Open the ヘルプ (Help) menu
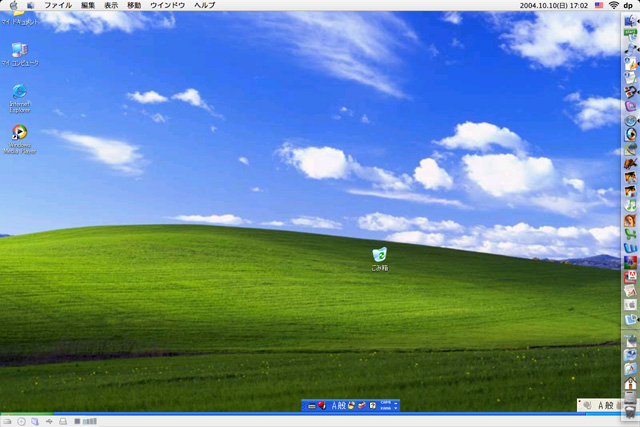This screenshot has height=427, width=640. tap(204, 5)
